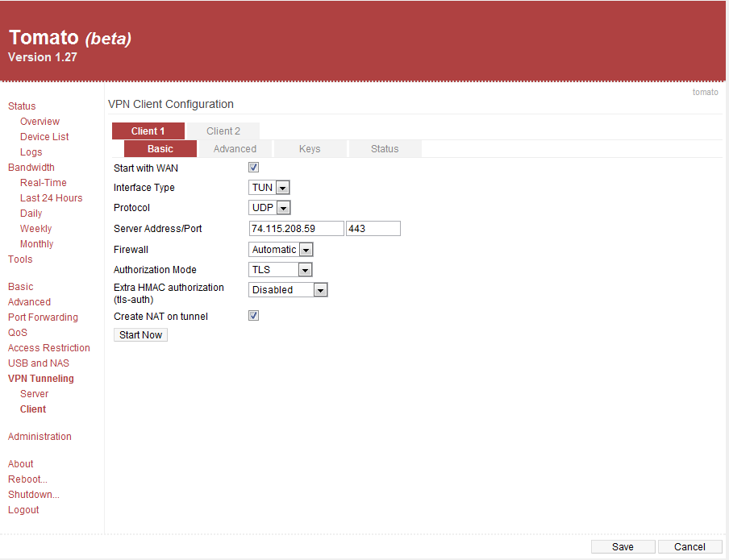
Task: Go to Overview in the sidebar
Action: pos(40,122)
